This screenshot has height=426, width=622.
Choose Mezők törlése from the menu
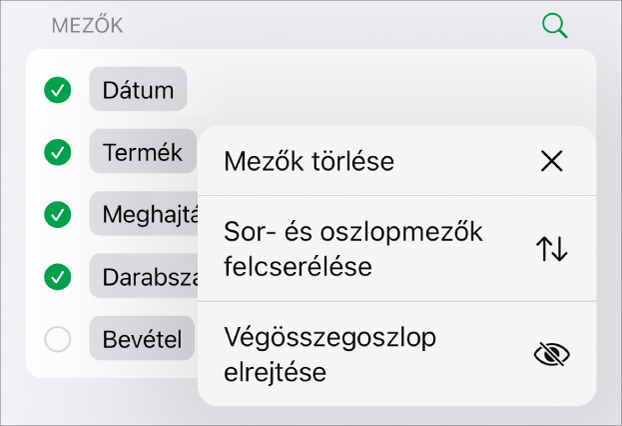(310, 161)
